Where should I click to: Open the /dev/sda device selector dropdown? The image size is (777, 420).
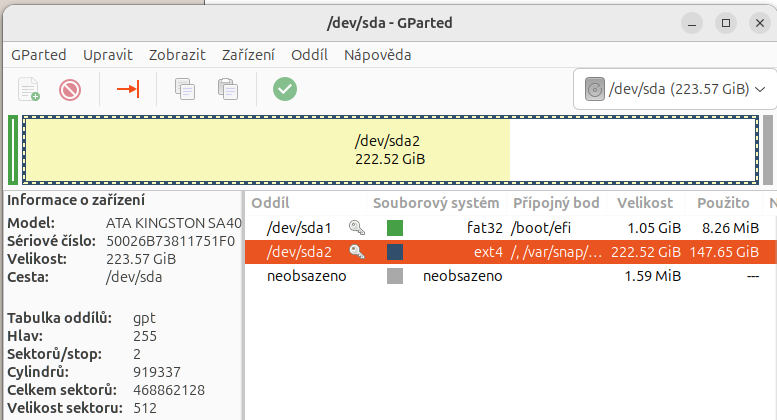[x=675, y=89]
